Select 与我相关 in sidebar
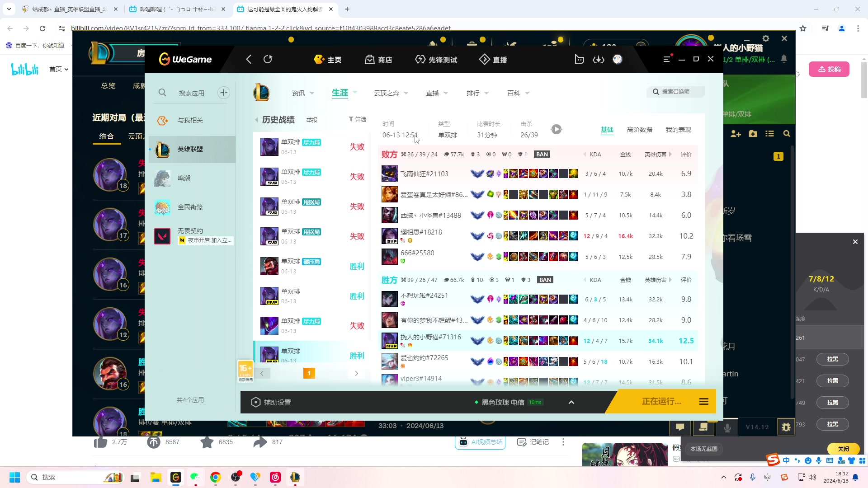This screenshot has height=488, width=868. 192,120
